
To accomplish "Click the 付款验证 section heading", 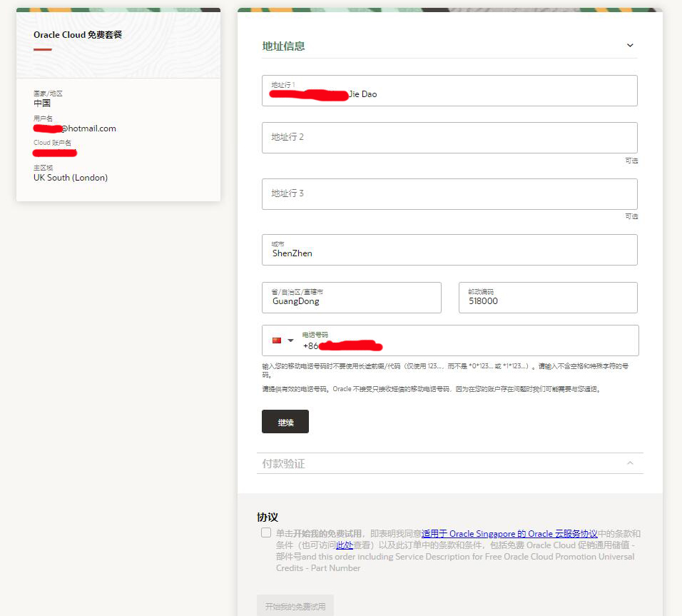I will [284, 464].
